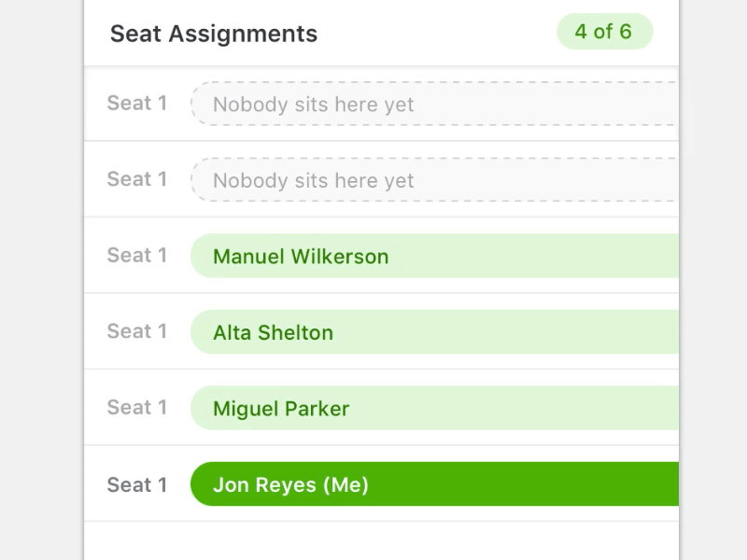Image resolution: width=747 pixels, height=560 pixels.
Task: Click the green 4 of 6 badge
Action: (x=604, y=32)
